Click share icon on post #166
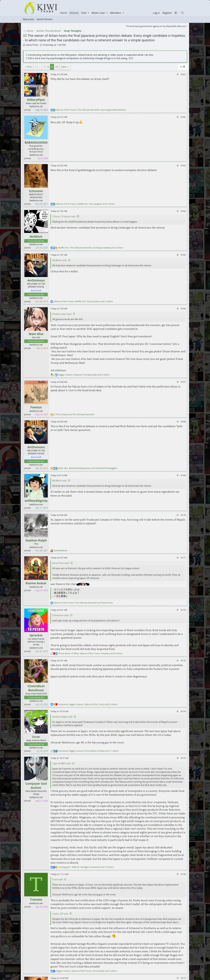210x980 pixels. pos(177,309)
